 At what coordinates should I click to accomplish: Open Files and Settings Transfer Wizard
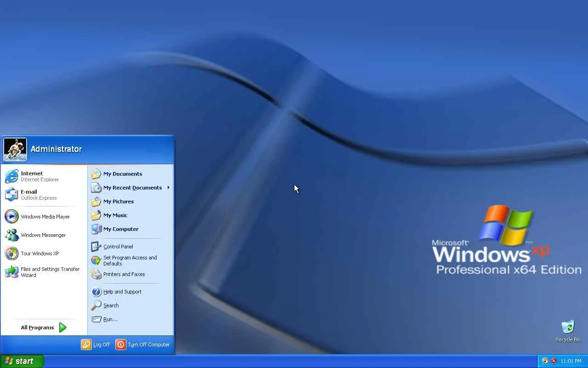[x=44, y=272]
